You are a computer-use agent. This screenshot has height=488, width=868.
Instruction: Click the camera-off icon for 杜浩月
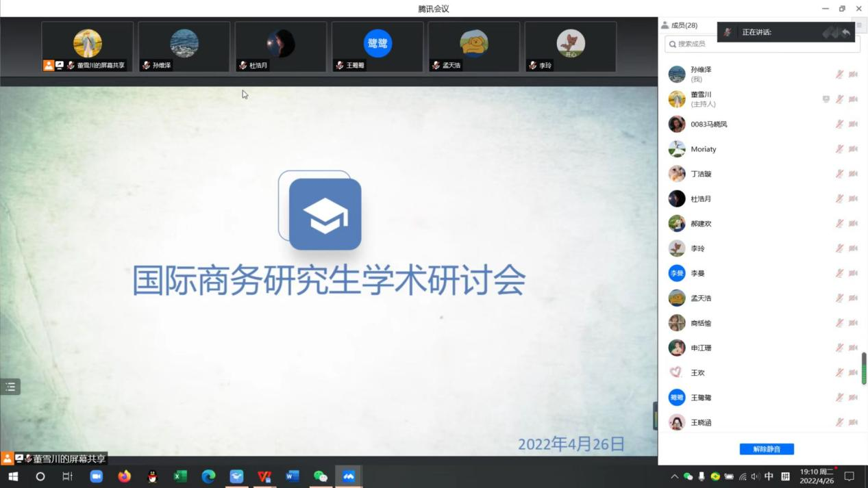pyautogui.click(x=853, y=199)
